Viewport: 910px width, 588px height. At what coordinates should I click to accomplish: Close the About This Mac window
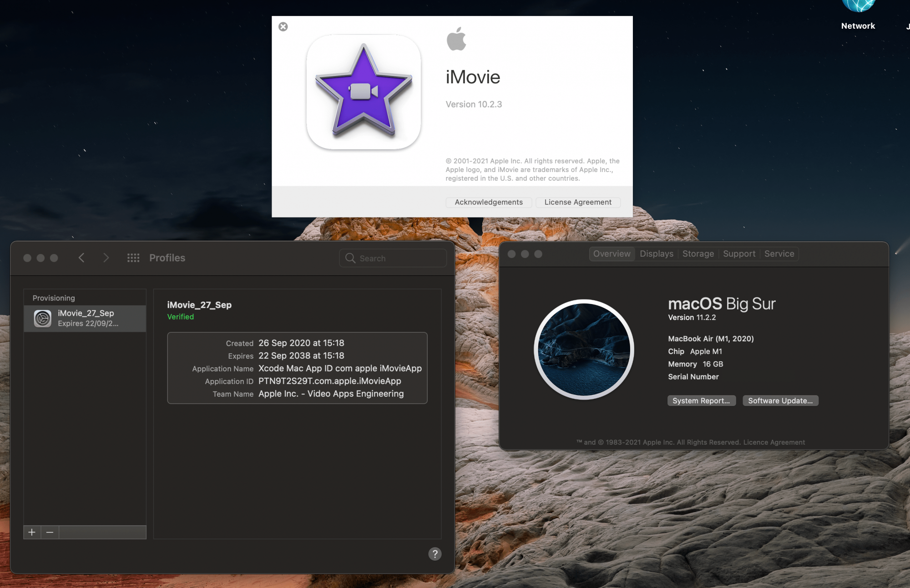click(x=511, y=254)
